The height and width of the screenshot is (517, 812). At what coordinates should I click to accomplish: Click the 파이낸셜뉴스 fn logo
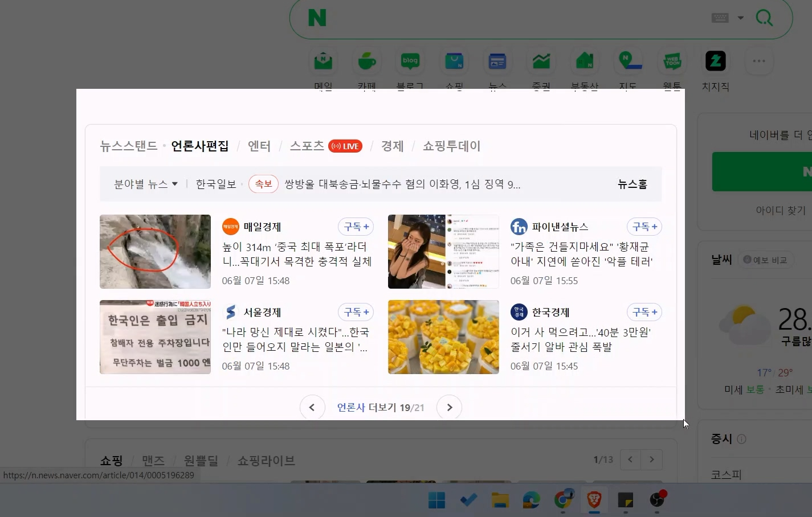(x=519, y=227)
